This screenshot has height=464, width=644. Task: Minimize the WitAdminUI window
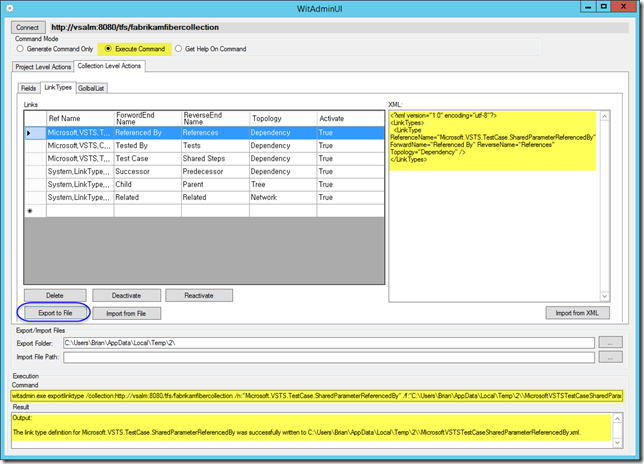tap(588, 7)
